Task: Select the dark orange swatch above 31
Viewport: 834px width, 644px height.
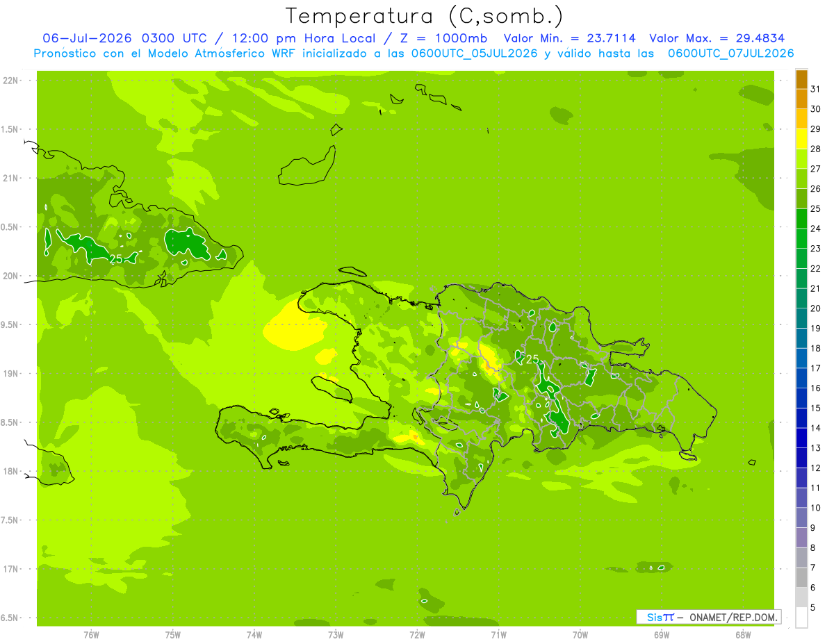Action: pyautogui.click(x=801, y=79)
